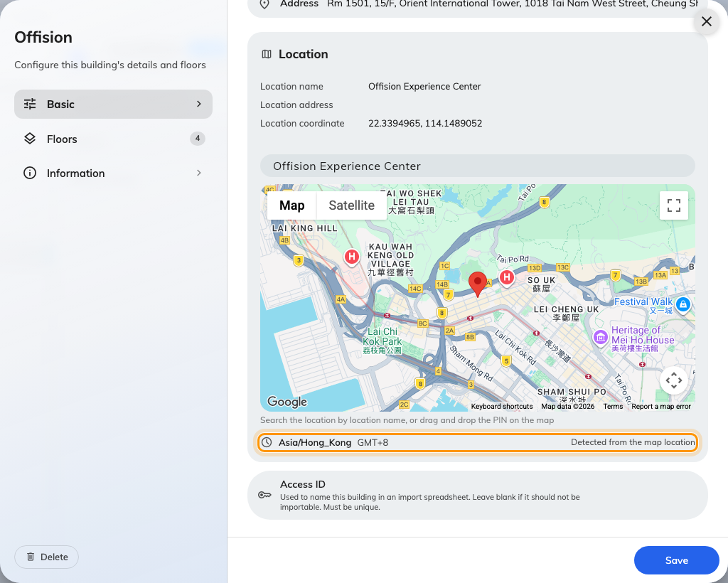Close the building configuration dialog

[706, 21]
